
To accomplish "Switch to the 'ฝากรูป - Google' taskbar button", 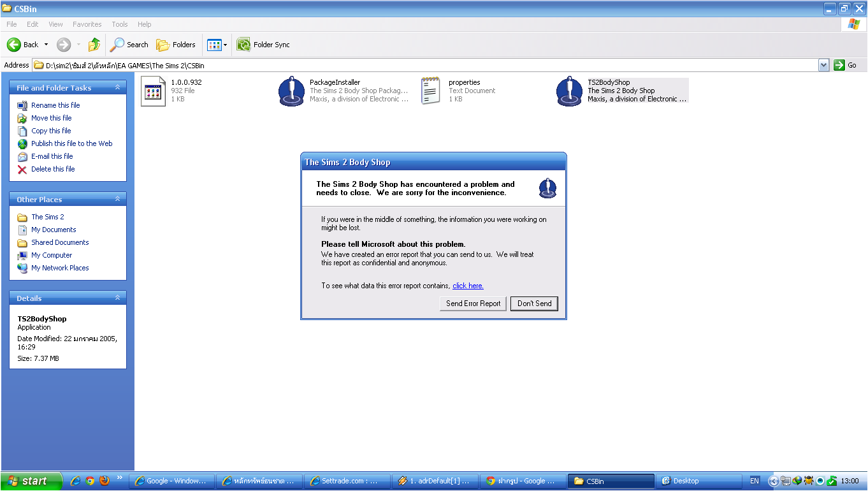I will [x=522, y=481].
